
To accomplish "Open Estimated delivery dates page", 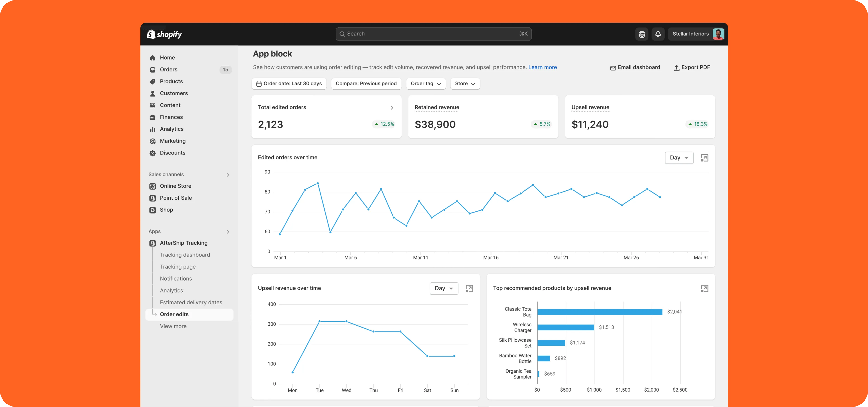I will (191, 303).
